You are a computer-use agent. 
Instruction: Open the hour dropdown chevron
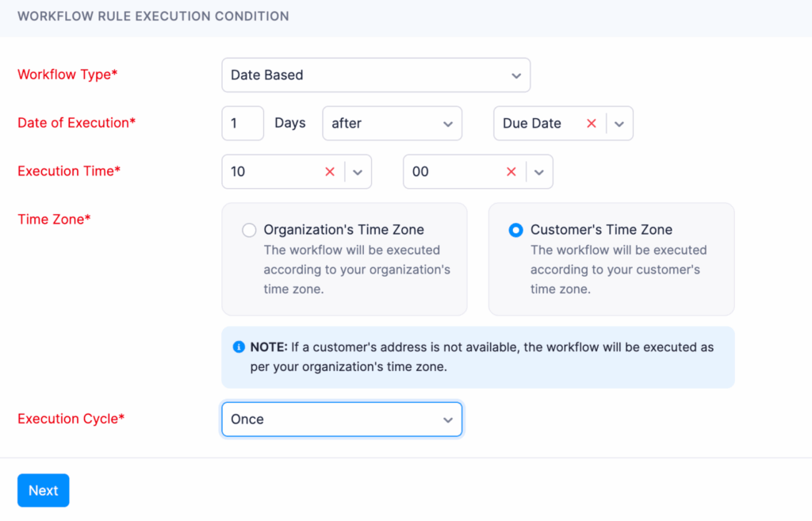click(x=358, y=172)
